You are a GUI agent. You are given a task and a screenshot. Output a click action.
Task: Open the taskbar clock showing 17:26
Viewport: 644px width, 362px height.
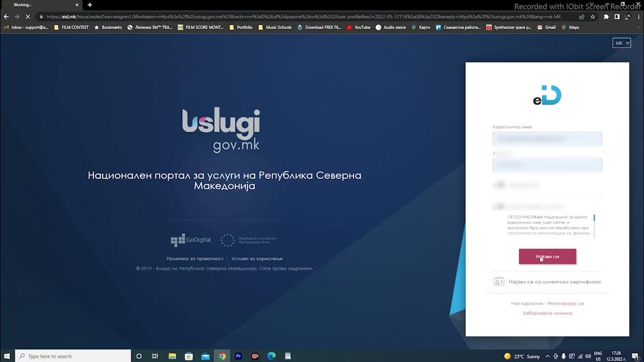616,356
